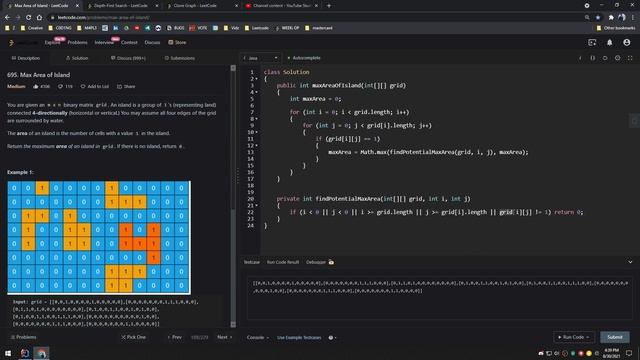Open the Problems list button at bottom

pos(24,337)
